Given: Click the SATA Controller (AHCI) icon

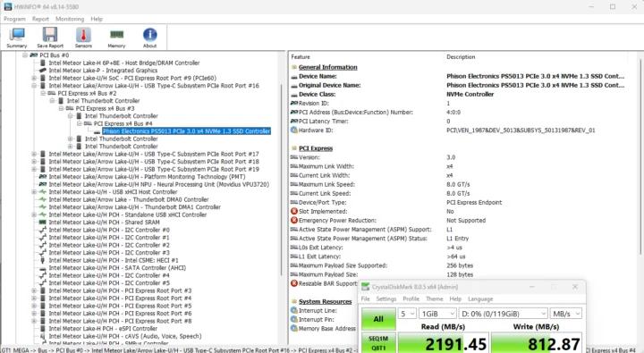Looking at the screenshot, I should pos(43,268).
